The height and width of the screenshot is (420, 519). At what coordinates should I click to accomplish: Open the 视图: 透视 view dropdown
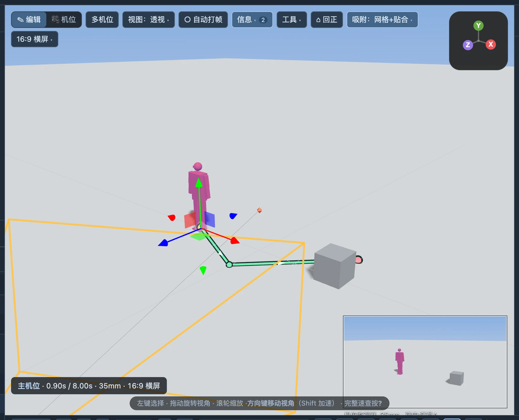148,20
